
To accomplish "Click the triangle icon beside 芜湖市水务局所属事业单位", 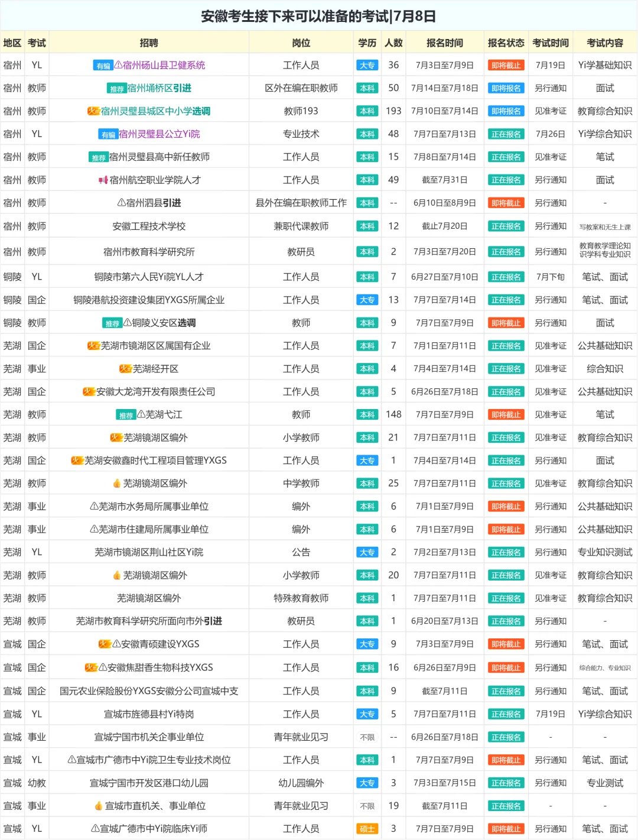I will (x=94, y=507).
